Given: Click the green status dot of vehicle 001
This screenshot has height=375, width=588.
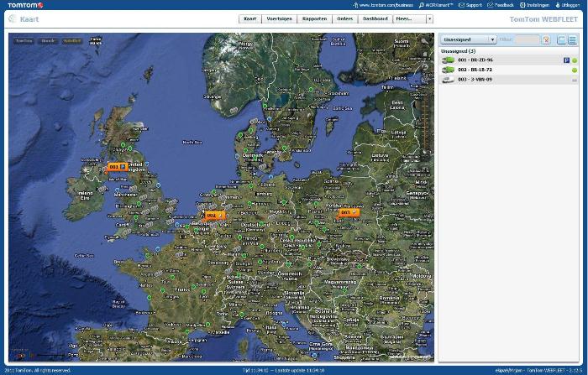Looking at the screenshot, I should coord(575,60).
